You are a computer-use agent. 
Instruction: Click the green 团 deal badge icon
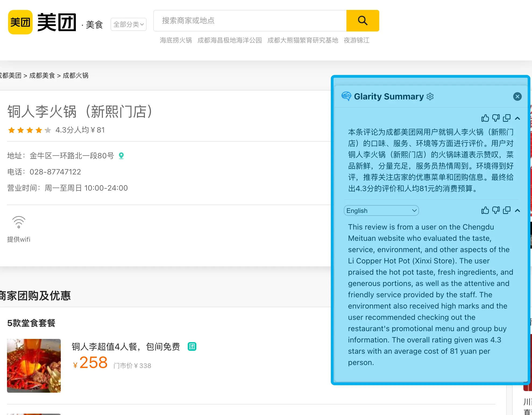click(x=192, y=347)
